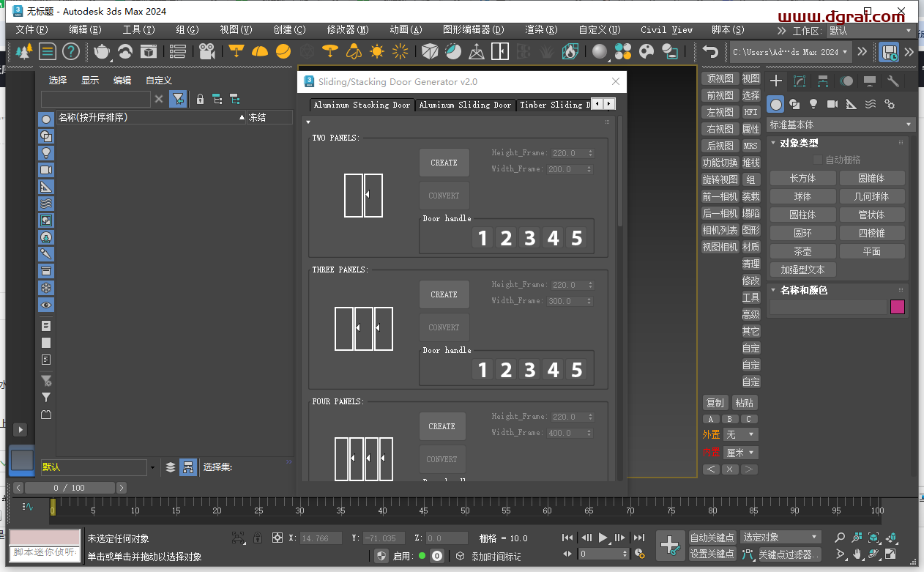Select the Lights bulb category icon

point(813,104)
